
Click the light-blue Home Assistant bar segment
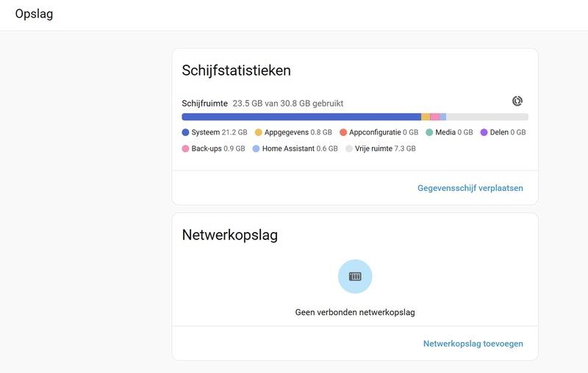click(x=443, y=117)
